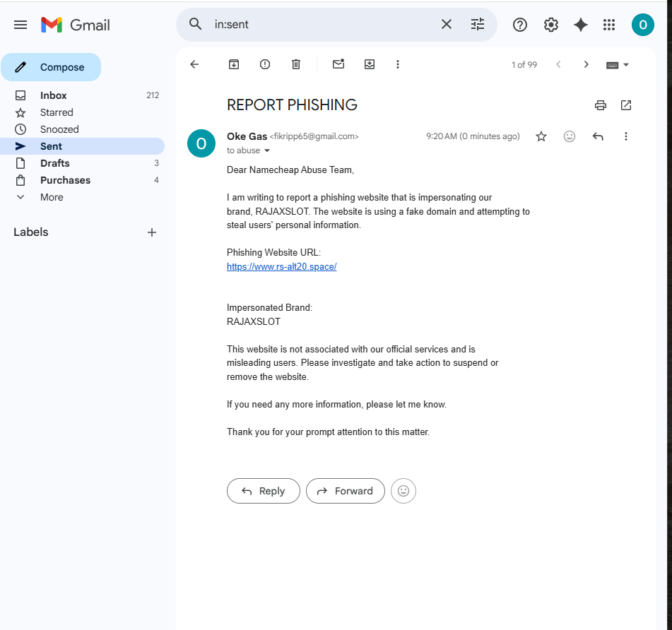Open the email in a new window
The height and width of the screenshot is (630, 672).
pos(625,105)
